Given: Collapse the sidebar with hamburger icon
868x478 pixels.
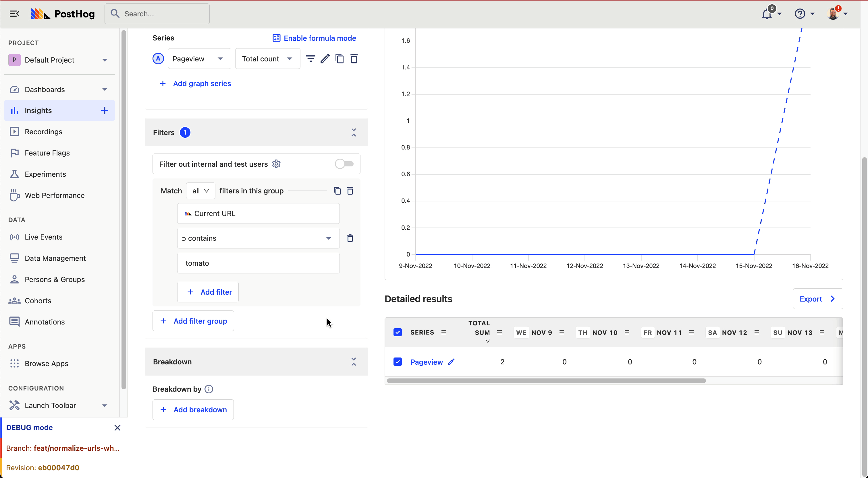Looking at the screenshot, I should click(14, 14).
